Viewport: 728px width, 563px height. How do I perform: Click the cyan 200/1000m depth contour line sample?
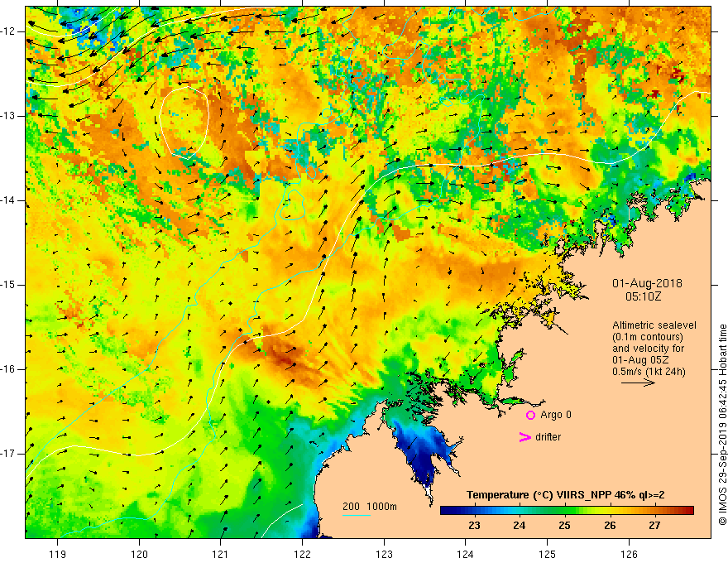coord(356,515)
